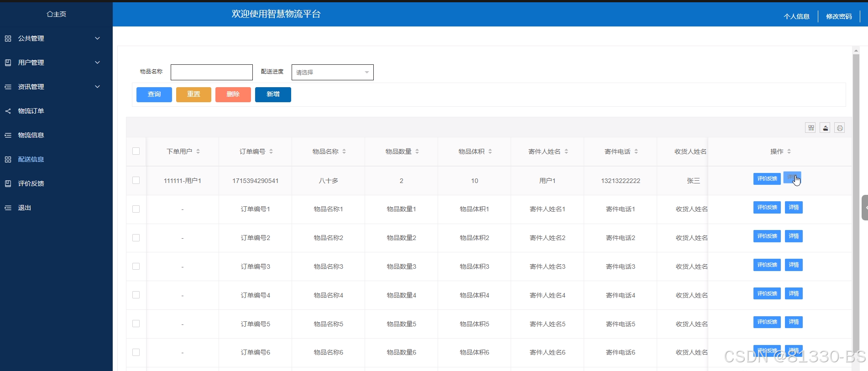Check the 订单编号1 row checkbox

click(x=136, y=209)
